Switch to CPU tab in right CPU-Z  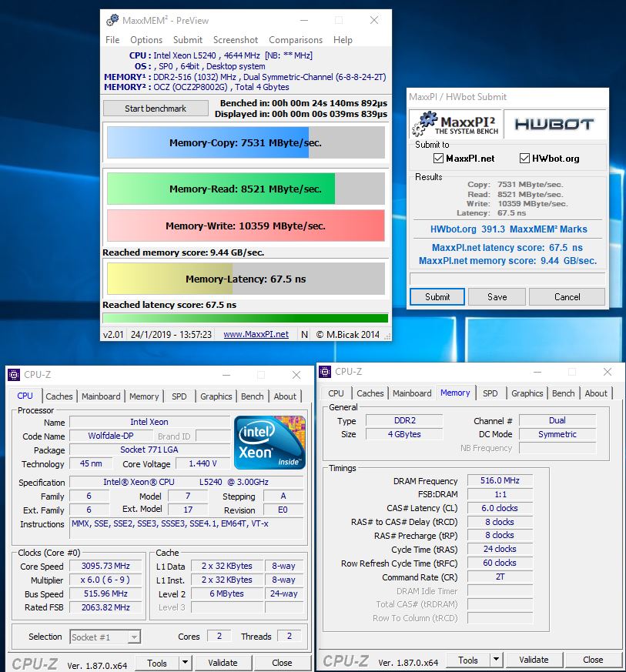point(336,393)
